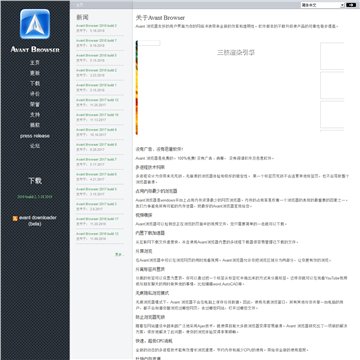Viewport: 360px width, 360px height.
Task: Open news Avant Browser 2017 build 12
Action: click(97, 100)
